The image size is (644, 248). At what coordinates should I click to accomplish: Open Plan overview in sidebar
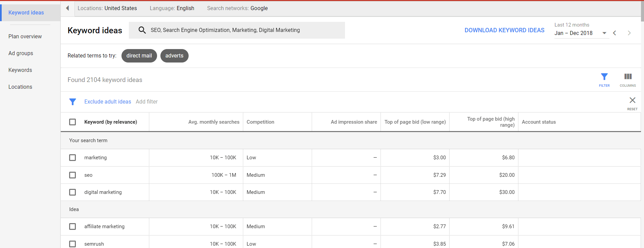tap(25, 36)
